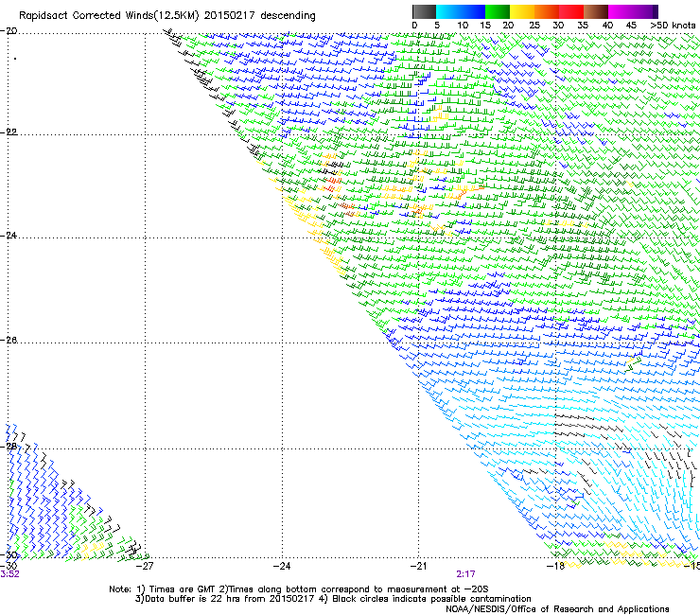Click the legend value '15' under the color bar
The image size is (700, 615).
(x=485, y=26)
